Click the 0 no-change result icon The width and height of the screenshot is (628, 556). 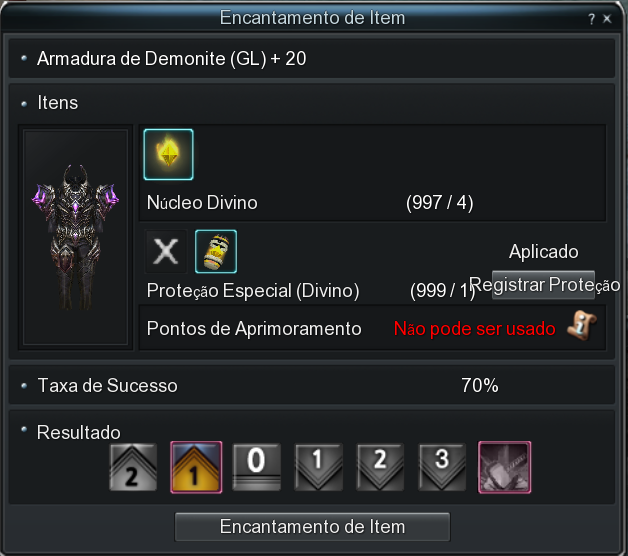pyautogui.click(x=256, y=467)
